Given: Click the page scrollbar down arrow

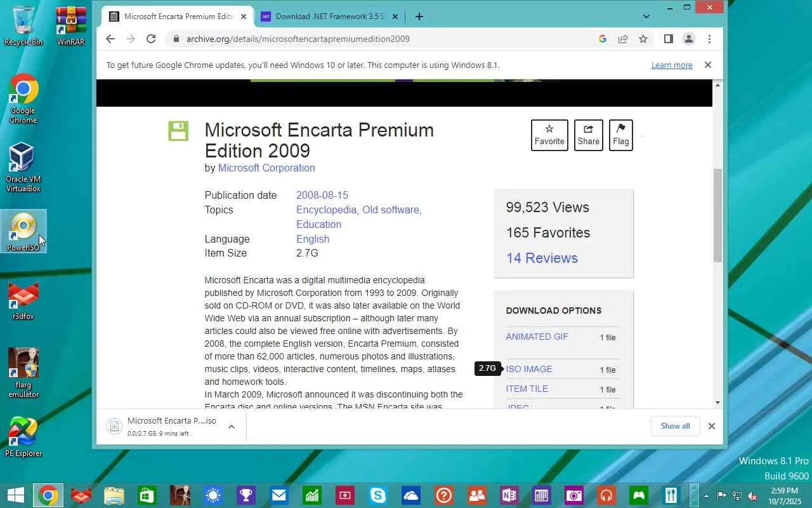Looking at the screenshot, I should (x=717, y=402).
